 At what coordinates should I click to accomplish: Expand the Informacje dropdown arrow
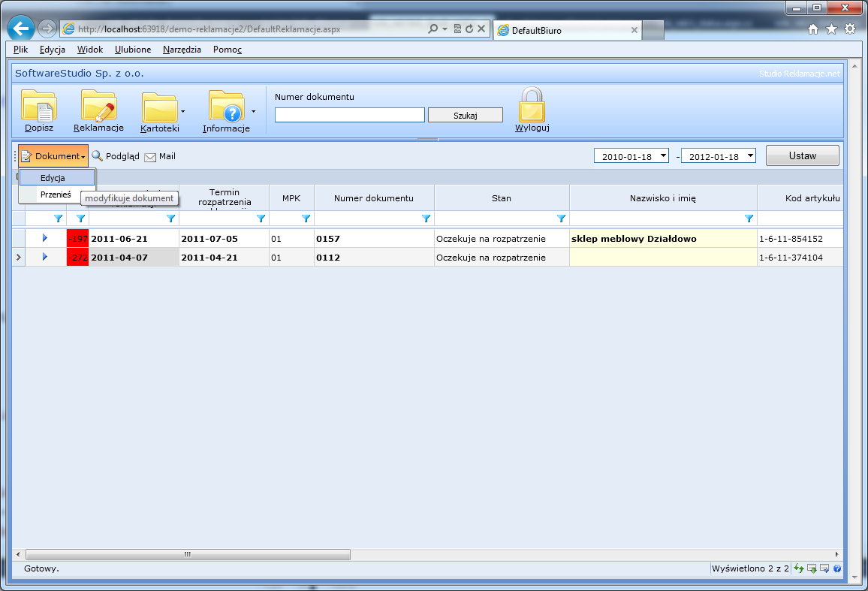(x=254, y=111)
